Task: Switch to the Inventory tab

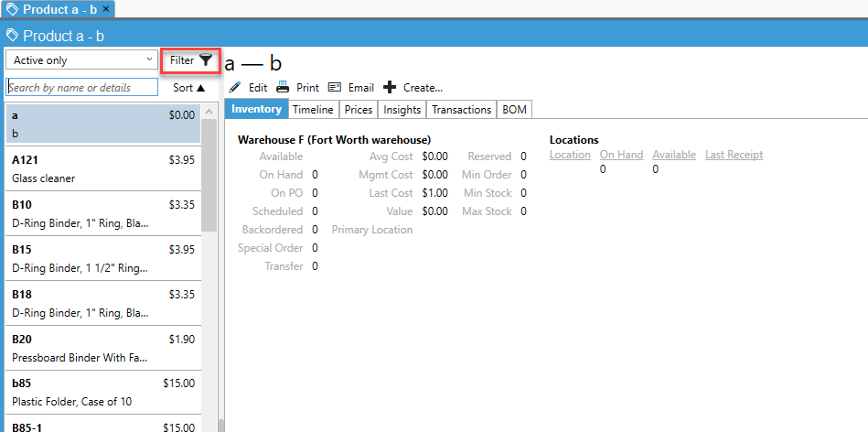Action: [x=256, y=109]
